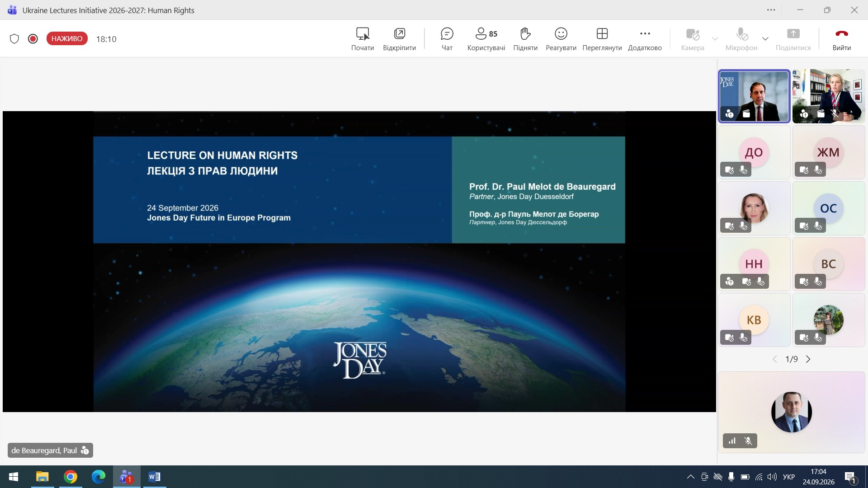Click camera-off icon on ДО tile
The height and width of the screenshot is (488, 868).
[729, 170]
